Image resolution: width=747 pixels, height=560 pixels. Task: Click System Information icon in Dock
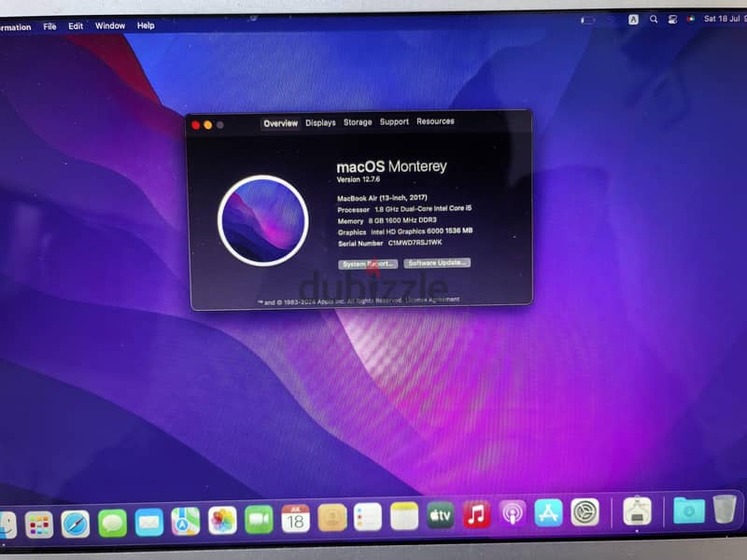638,511
